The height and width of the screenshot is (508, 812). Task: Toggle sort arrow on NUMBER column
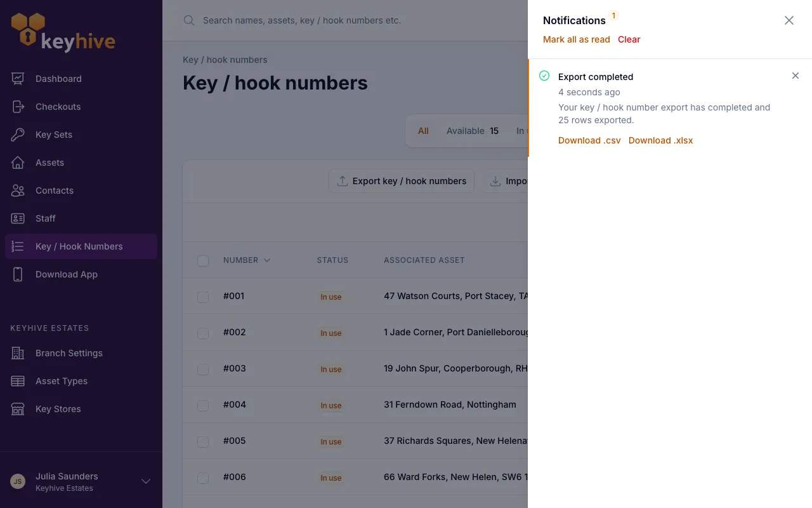[267, 260]
